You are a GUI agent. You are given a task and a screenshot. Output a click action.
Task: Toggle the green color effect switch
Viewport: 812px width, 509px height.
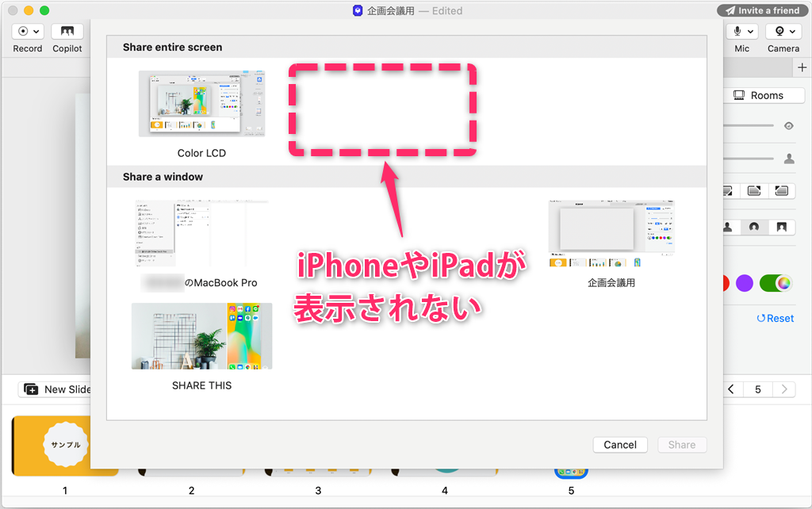(775, 282)
